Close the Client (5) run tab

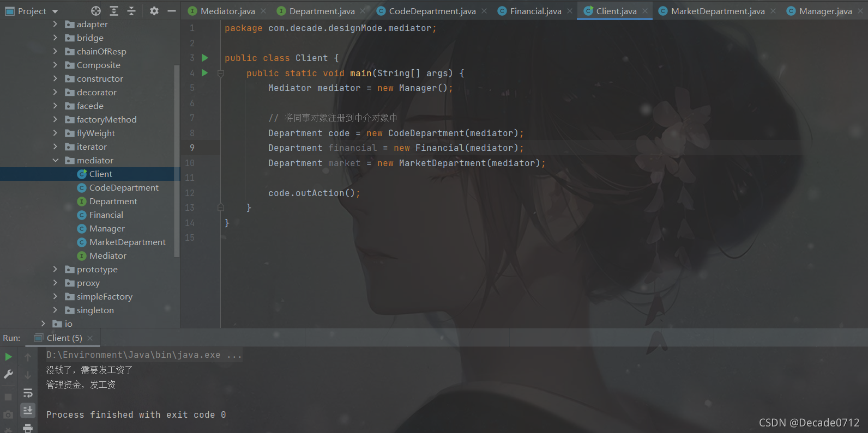pyautogui.click(x=90, y=338)
